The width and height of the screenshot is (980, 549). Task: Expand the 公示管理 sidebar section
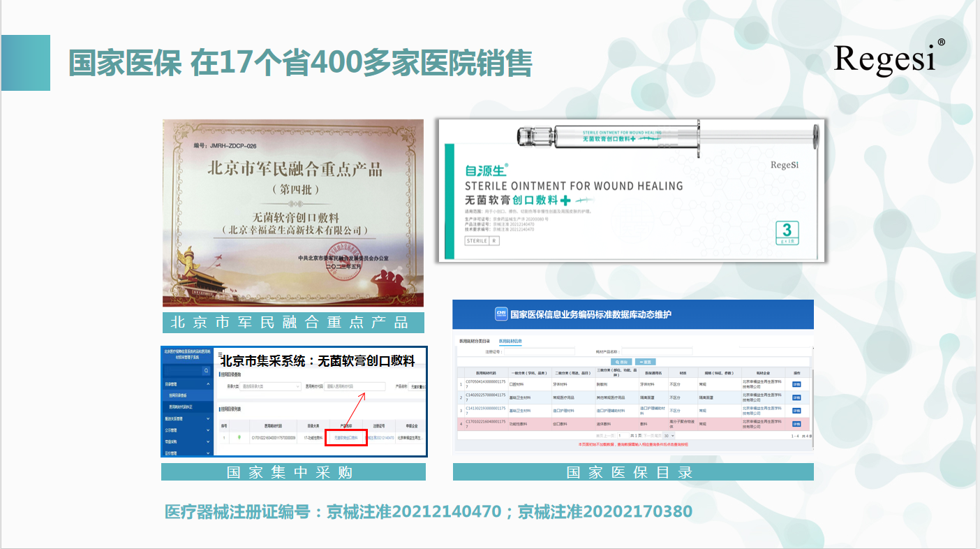coord(207,430)
